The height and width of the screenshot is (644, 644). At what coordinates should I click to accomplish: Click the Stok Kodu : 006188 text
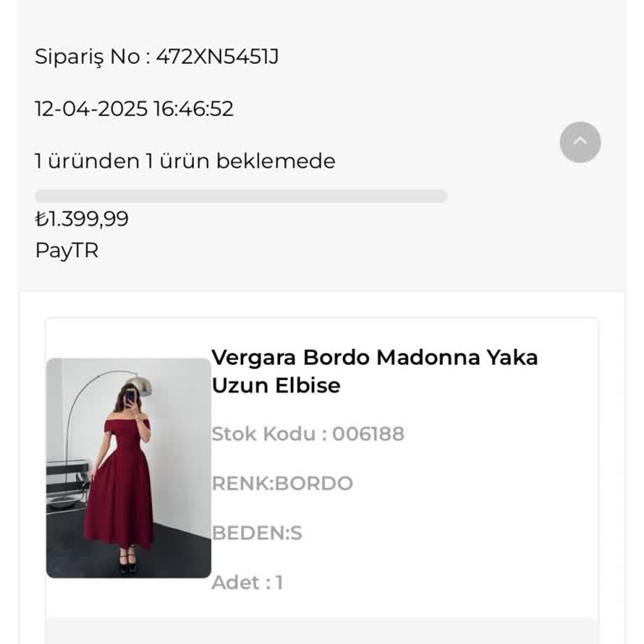click(308, 434)
